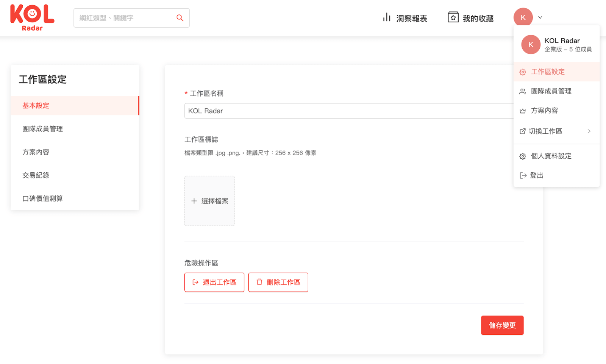Click the people icon for 團隊成員管理
Image resolution: width=606 pixels, height=364 pixels.
[523, 91]
